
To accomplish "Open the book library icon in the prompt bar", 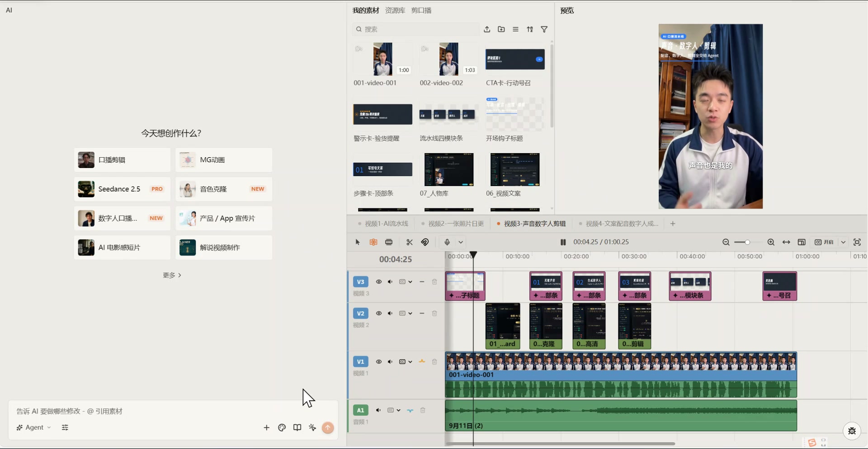I will (297, 427).
